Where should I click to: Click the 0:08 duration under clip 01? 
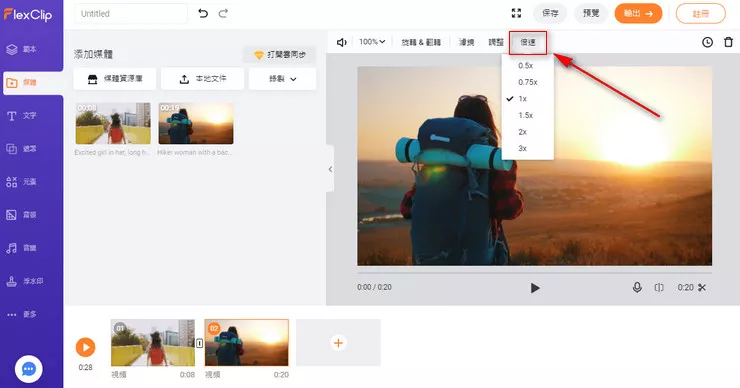coord(187,375)
